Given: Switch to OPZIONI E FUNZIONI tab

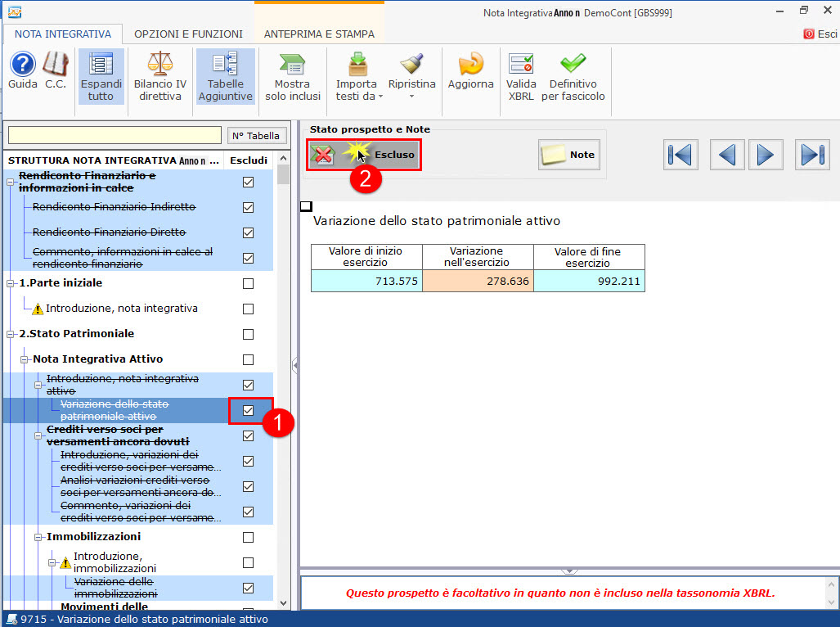Looking at the screenshot, I should click(x=188, y=34).
